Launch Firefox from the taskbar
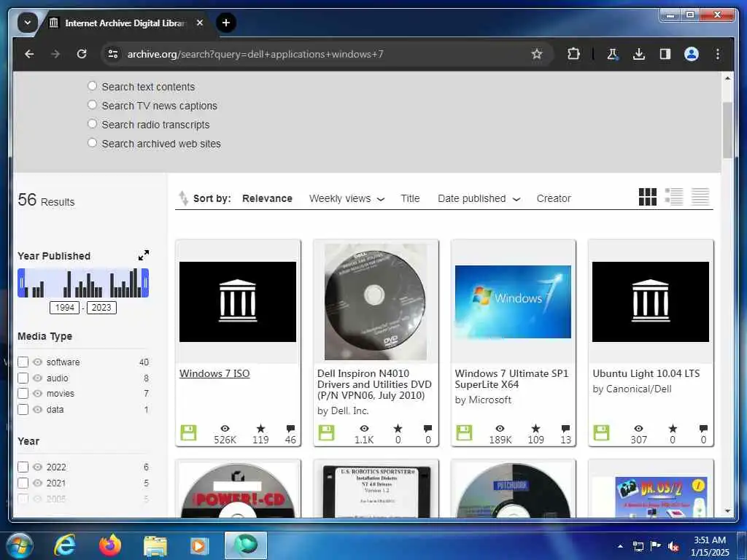The image size is (747, 560). 110,545
